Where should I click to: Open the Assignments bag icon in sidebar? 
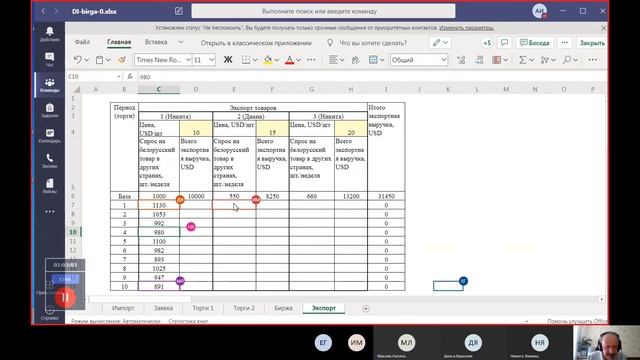point(49,110)
